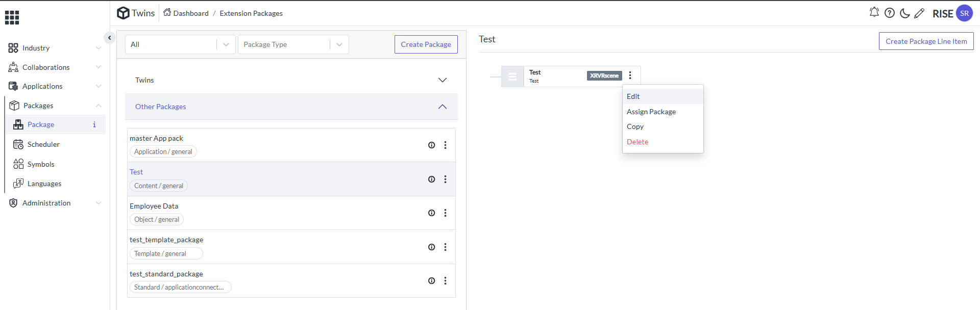Open notifications bell icon

(x=874, y=13)
